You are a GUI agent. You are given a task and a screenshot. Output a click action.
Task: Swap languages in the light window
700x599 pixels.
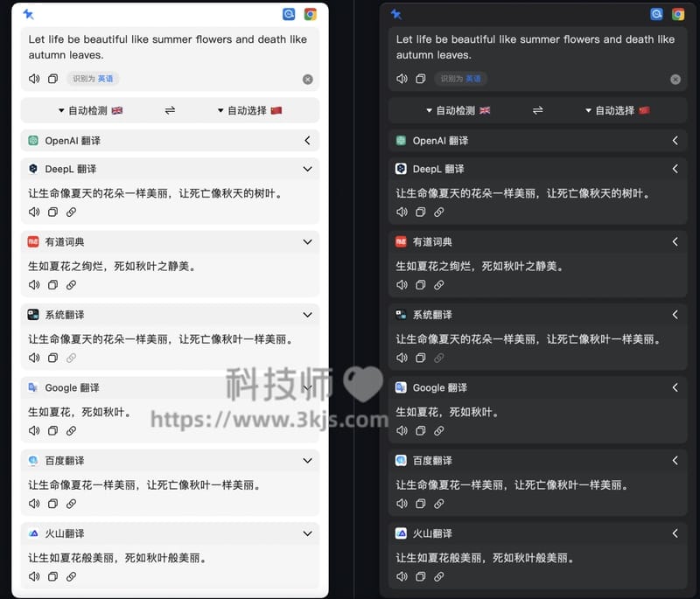coord(170,110)
